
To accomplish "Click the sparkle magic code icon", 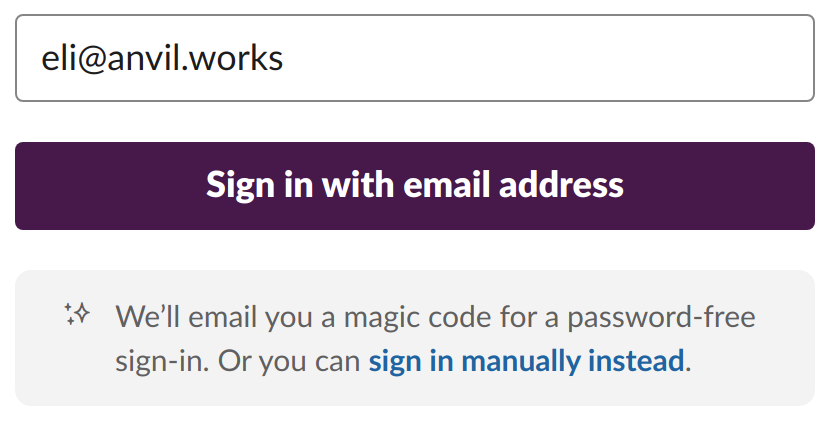I will tap(77, 314).
